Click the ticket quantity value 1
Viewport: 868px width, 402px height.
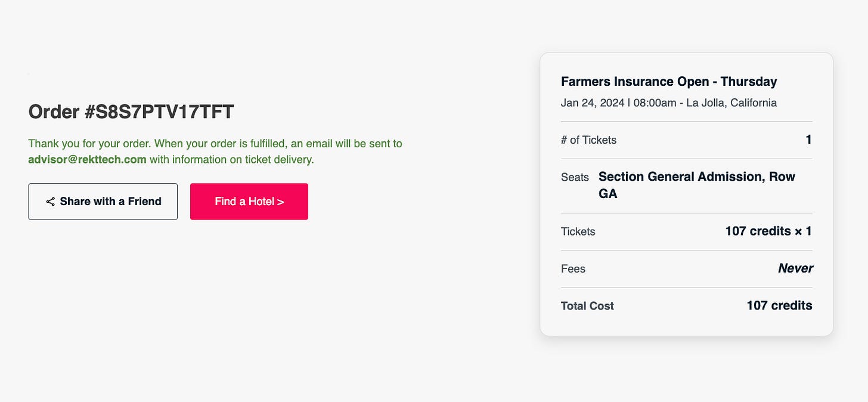(808, 140)
